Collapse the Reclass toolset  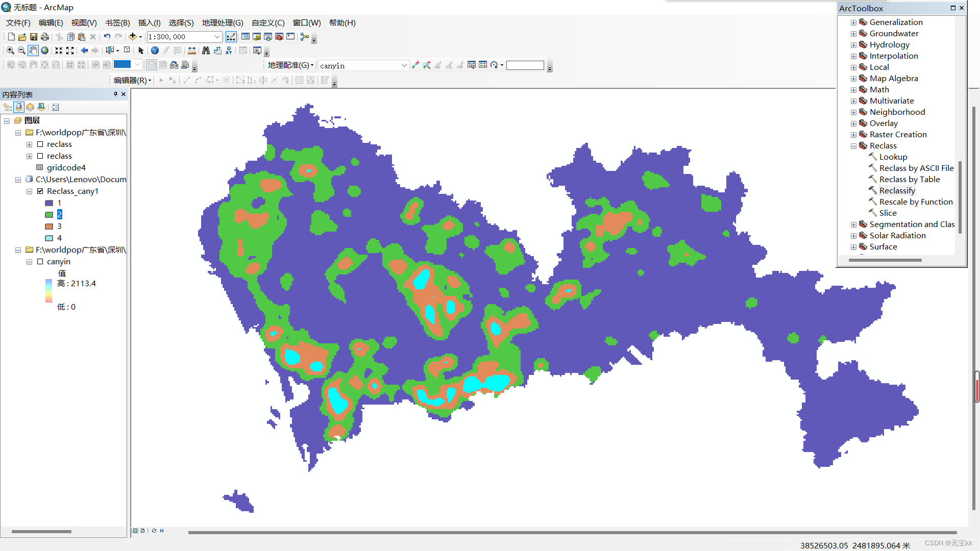click(853, 146)
